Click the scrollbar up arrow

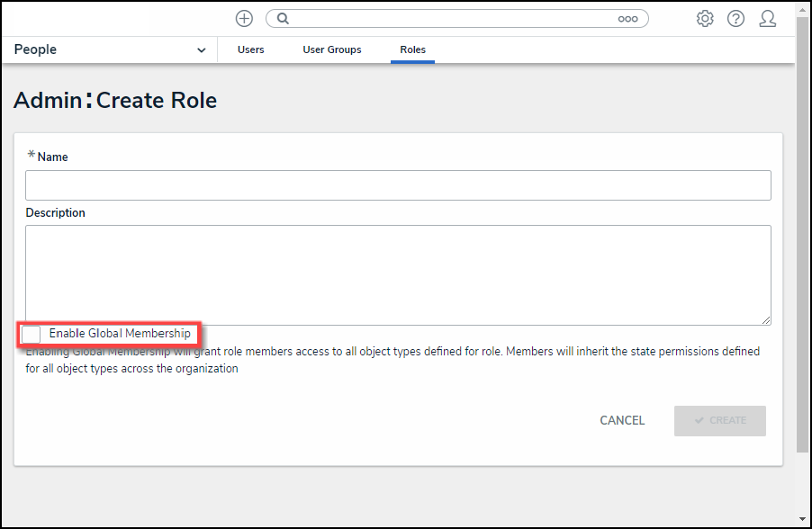(x=803, y=8)
